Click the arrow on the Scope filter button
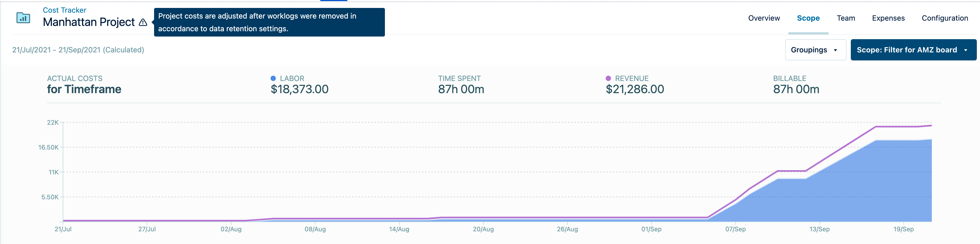Screen dimensions: 980x244 click(965, 50)
